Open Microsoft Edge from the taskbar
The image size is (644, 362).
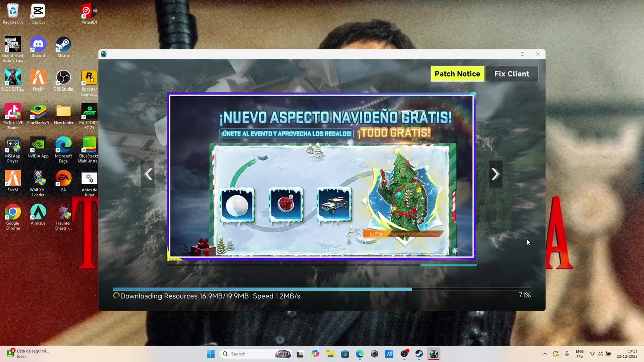point(360,354)
